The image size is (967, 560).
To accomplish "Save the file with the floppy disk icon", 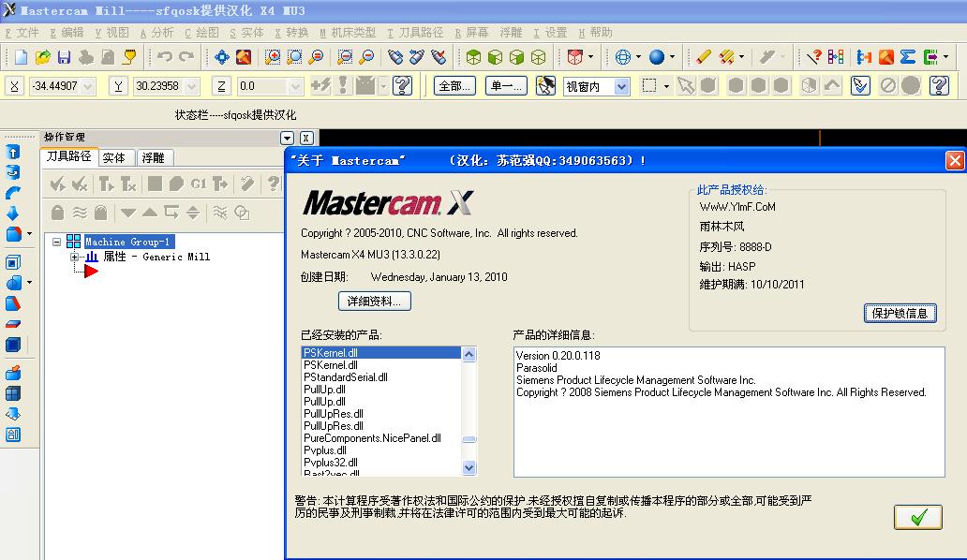I will pyautogui.click(x=64, y=57).
